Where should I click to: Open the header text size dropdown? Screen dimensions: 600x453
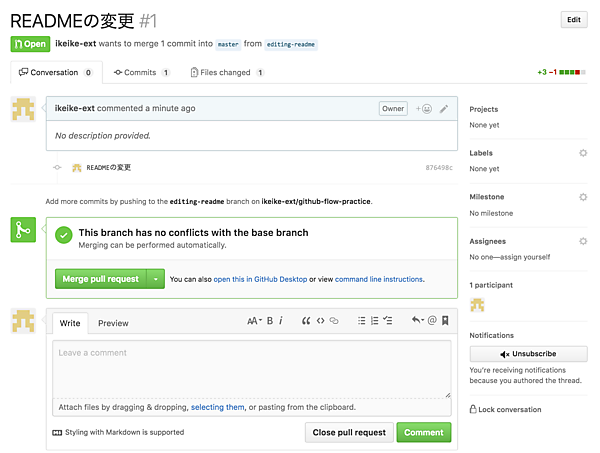coord(253,321)
